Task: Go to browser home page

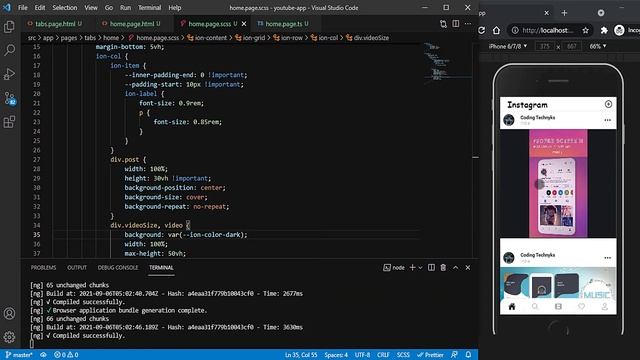Action: coord(496,30)
